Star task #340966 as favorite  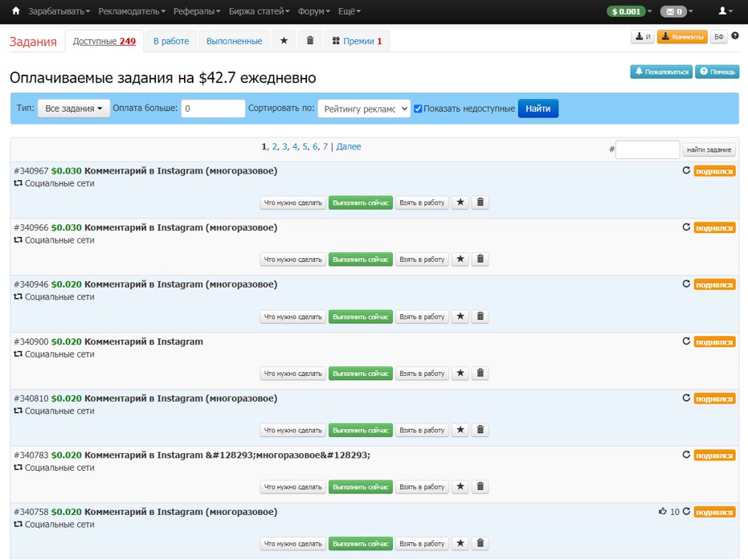[460, 259]
